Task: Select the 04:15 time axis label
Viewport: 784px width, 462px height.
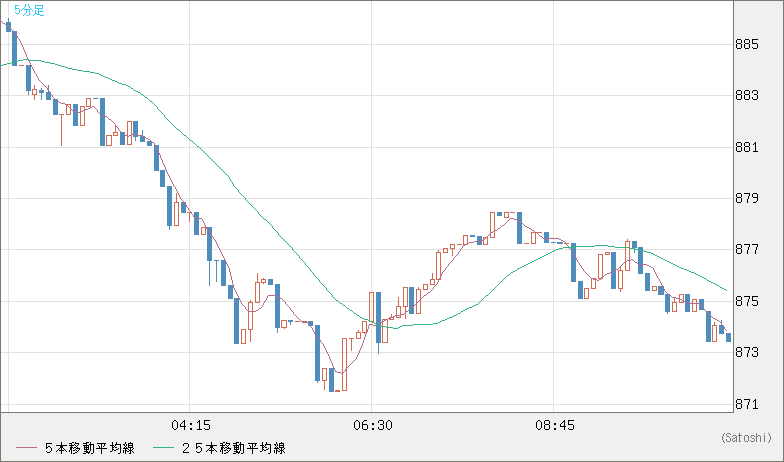Action: [189, 425]
